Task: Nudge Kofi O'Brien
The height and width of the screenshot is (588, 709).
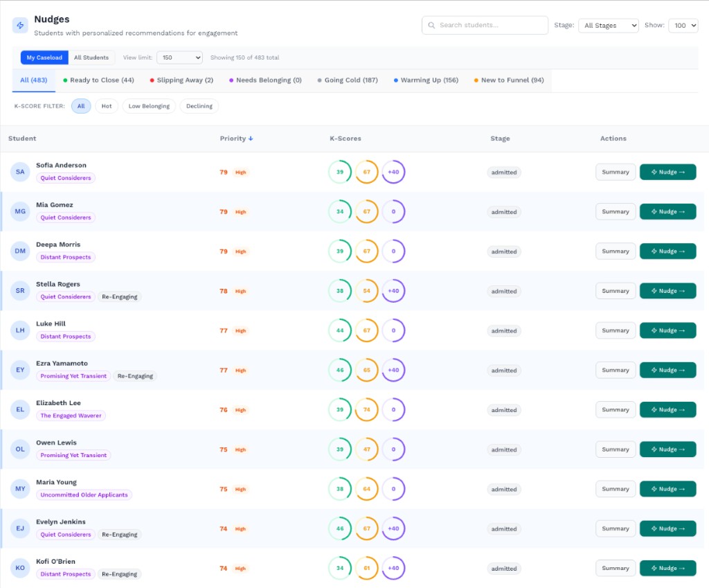Action: (668, 568)
